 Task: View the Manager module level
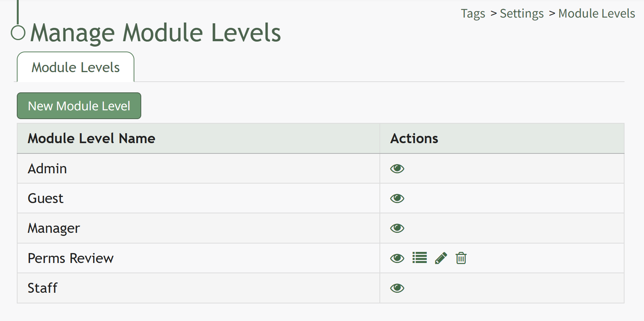click(397, 228)
